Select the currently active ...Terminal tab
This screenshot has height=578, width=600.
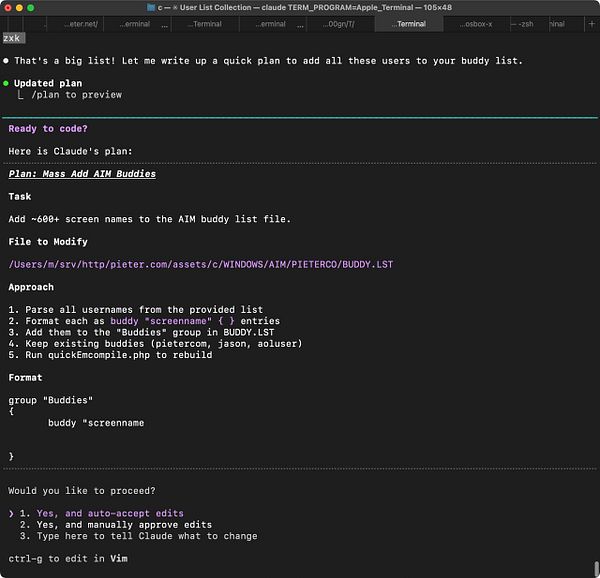click(409, 24)
